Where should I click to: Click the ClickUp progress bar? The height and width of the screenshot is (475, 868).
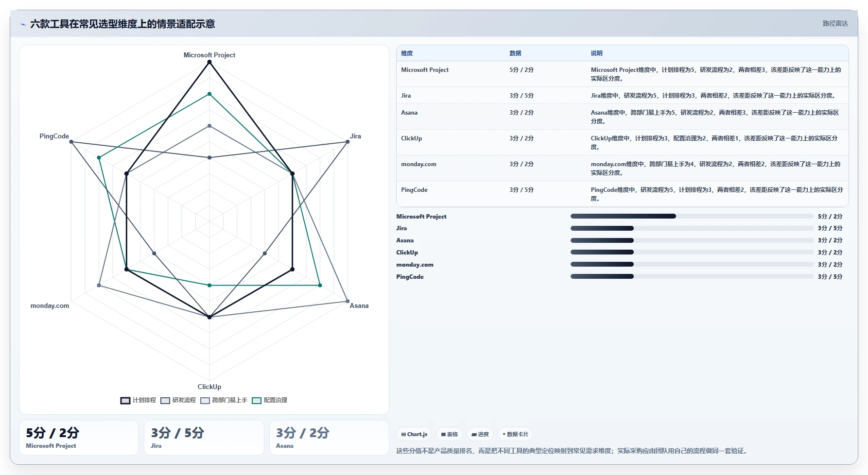coord(692,252)
